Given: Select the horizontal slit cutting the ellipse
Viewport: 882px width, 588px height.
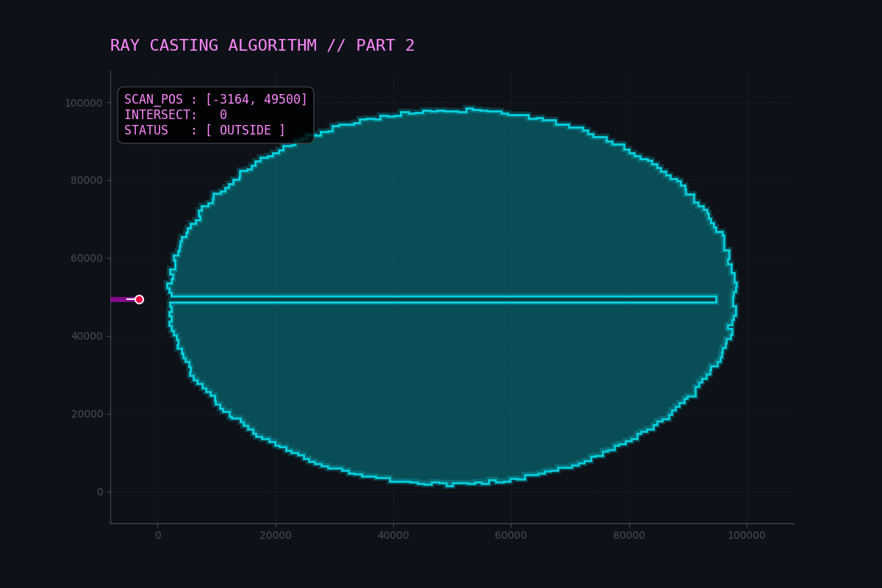Looking at the screenshot, I should point(441,299).
